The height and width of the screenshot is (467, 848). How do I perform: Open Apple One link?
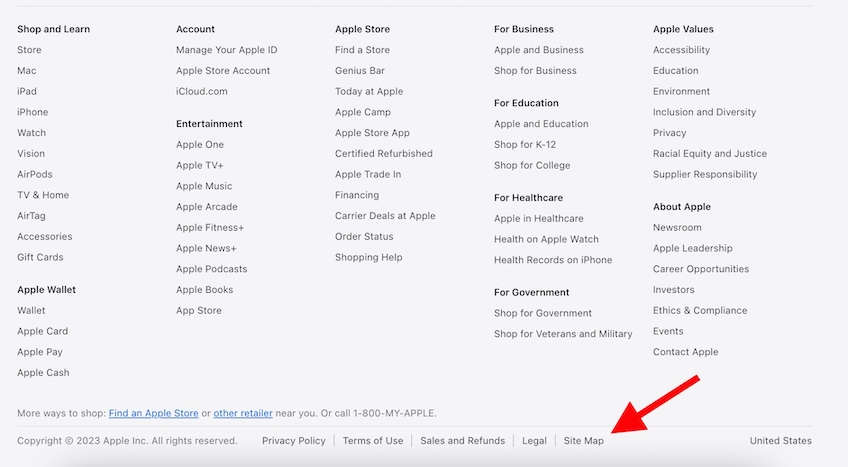[x=200, y=145]
